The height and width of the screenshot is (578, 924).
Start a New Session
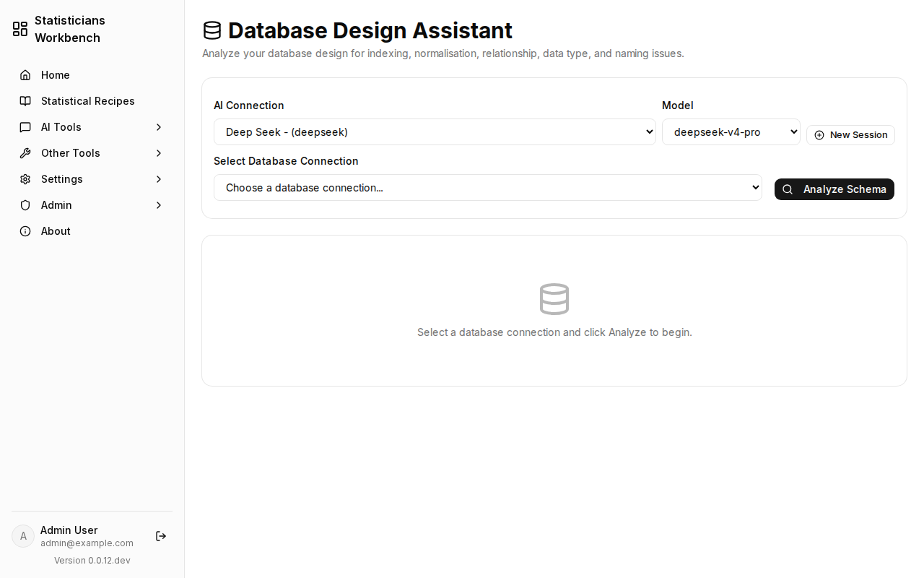click(850, 135)
